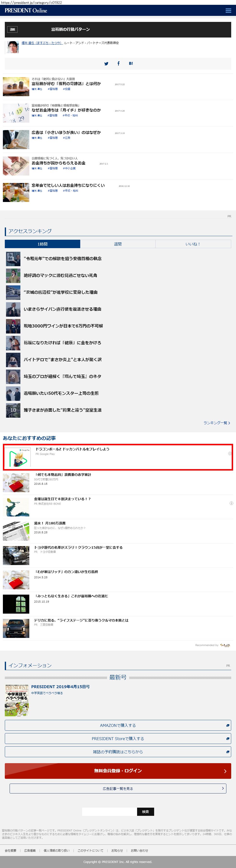Share the series on Twitter
The height and width of the screenshot is (868, 236).
(106, 64)
